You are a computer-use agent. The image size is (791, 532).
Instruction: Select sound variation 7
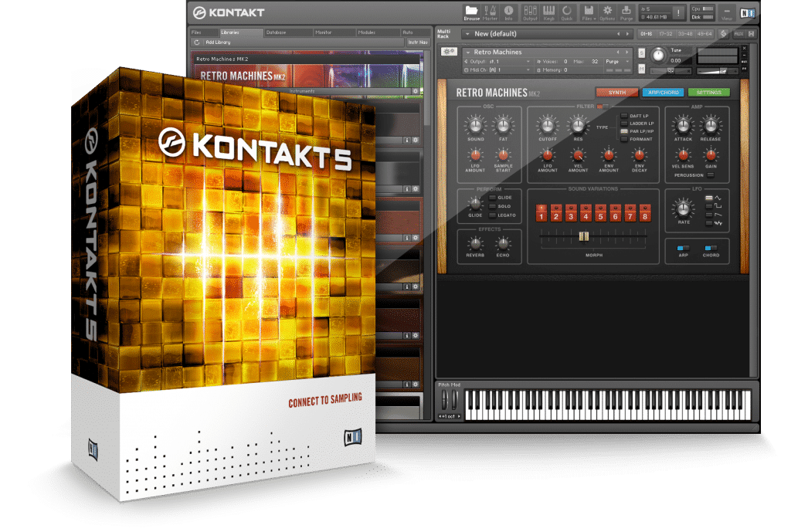[630, 213]
